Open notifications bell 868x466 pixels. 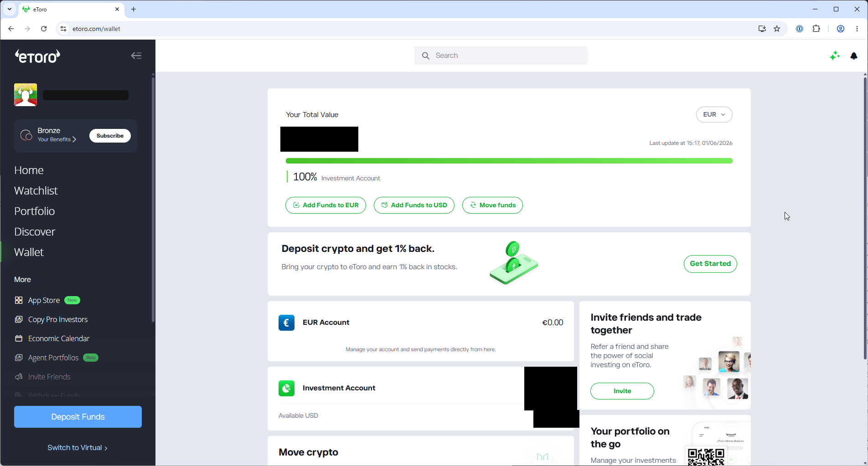[x=854, y=56]
